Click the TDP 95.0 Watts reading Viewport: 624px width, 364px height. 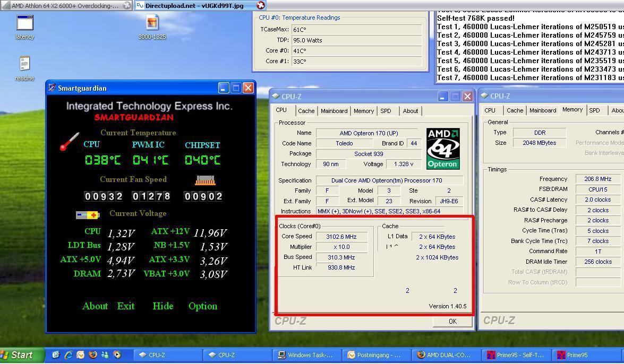356,40
